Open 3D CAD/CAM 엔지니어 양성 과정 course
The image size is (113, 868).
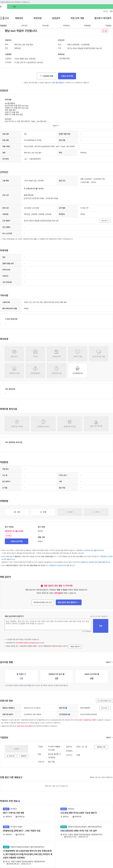click(x=28, y=854)
